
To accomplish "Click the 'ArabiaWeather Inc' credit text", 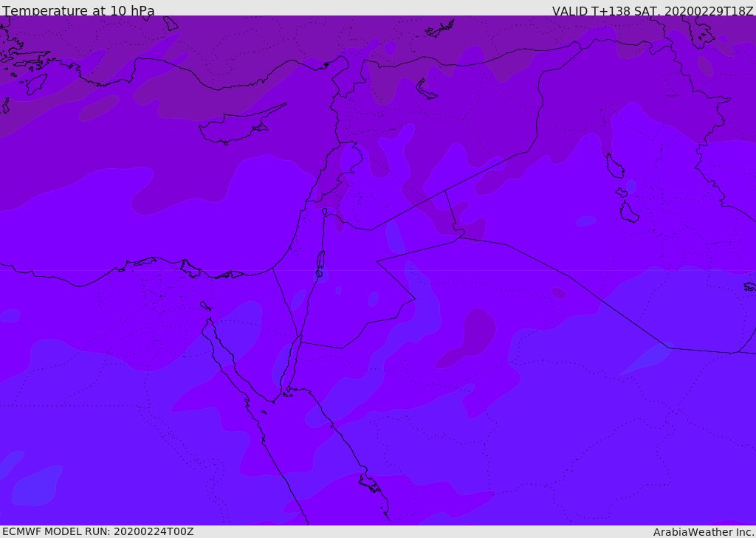I will click(704, 532).
